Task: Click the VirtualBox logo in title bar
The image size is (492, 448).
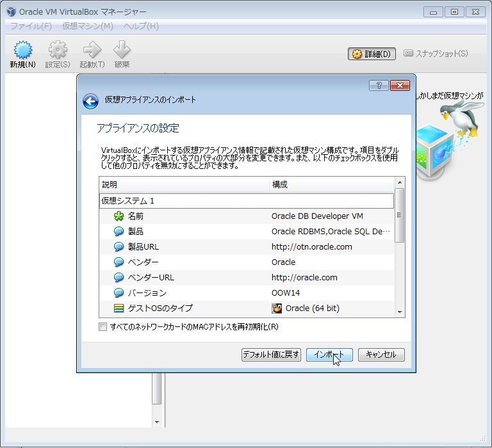Action: tap(12, 12)
